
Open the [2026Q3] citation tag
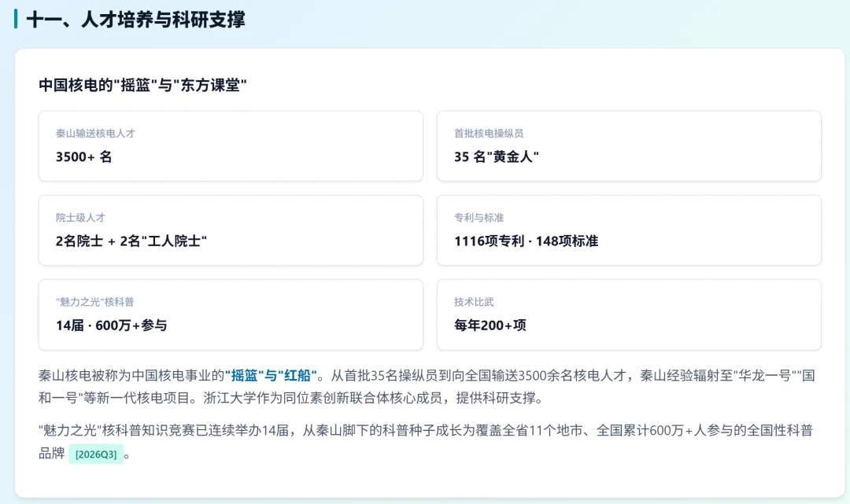(96, 454)
